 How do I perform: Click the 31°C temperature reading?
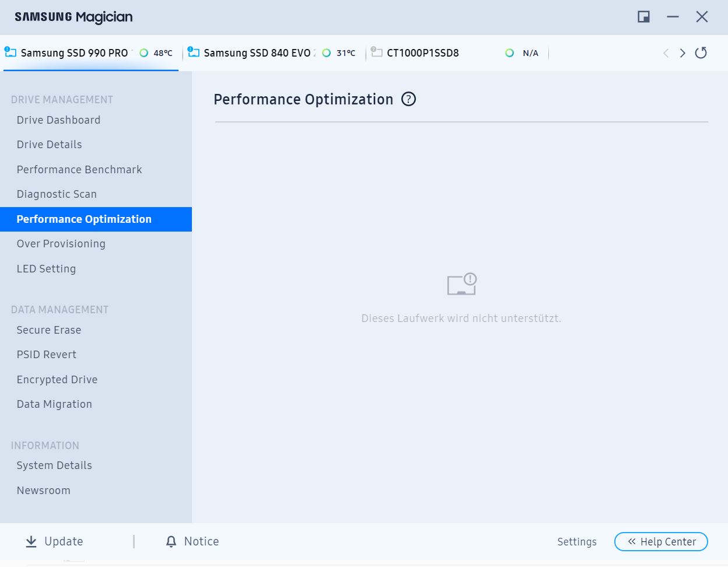346,53
